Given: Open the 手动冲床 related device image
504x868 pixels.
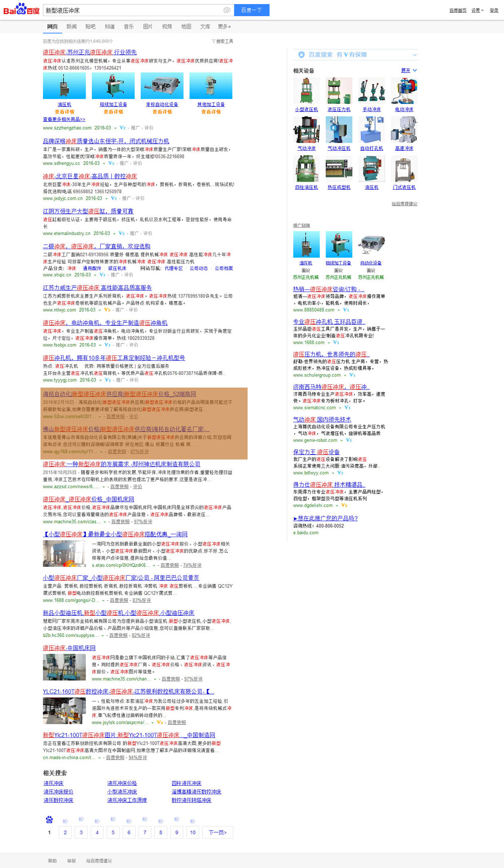Looking at the screenshot, I should point(371,91).
